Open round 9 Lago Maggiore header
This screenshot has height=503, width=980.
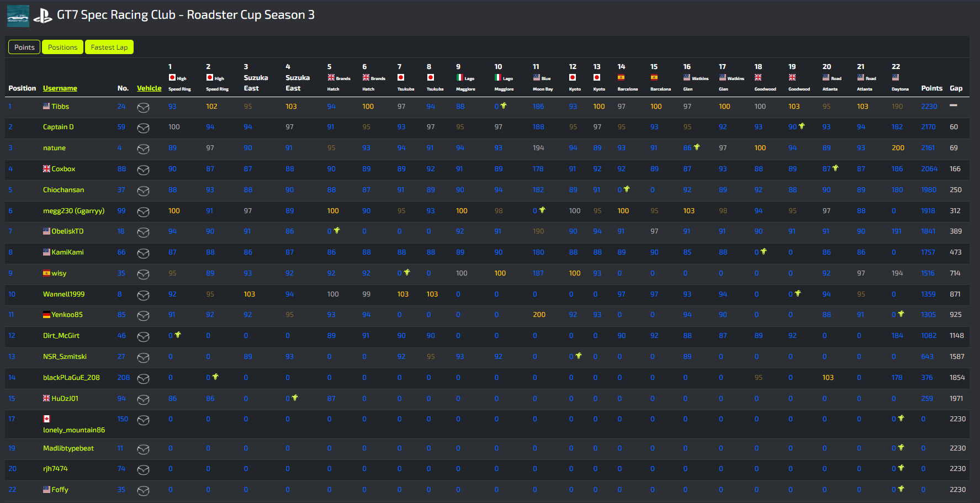tap(465, 77)
